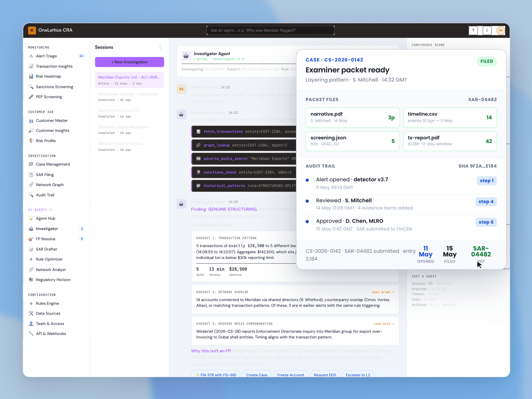Click the step 4 audit trail badge

486,202
